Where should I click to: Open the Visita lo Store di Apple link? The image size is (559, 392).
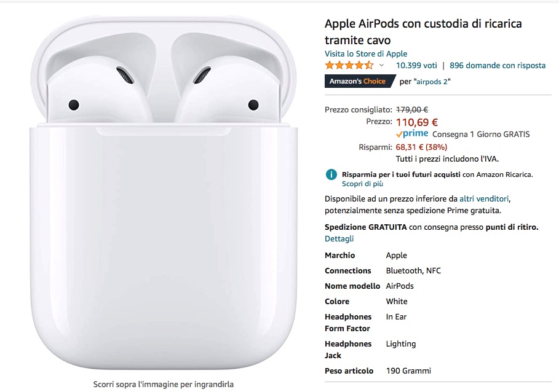tap(365, 53)
